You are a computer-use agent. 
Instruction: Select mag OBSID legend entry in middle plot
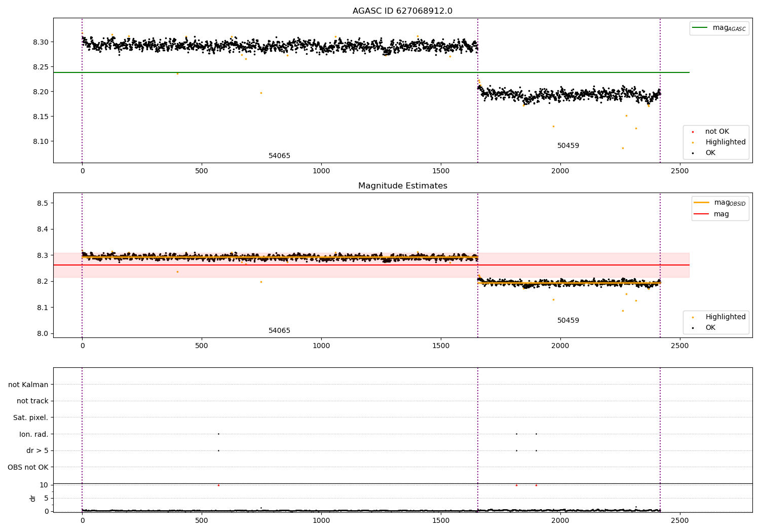[719, 203]
